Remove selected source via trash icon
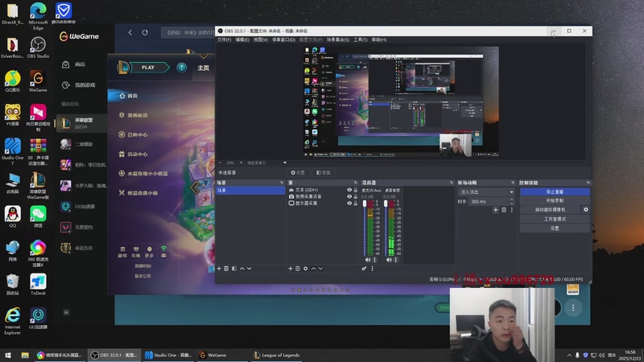Screen dimensions: 644x362 [298, 269]
